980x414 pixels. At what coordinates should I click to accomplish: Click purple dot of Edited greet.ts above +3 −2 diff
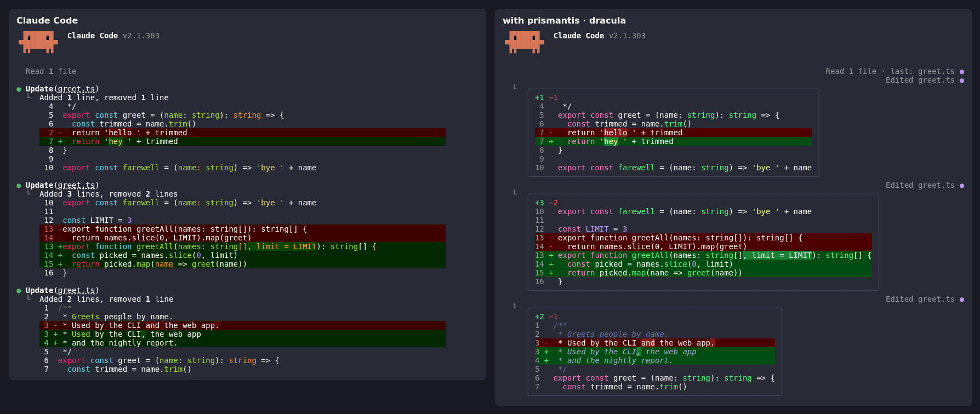pyautogui.click(x=962, y=186)
